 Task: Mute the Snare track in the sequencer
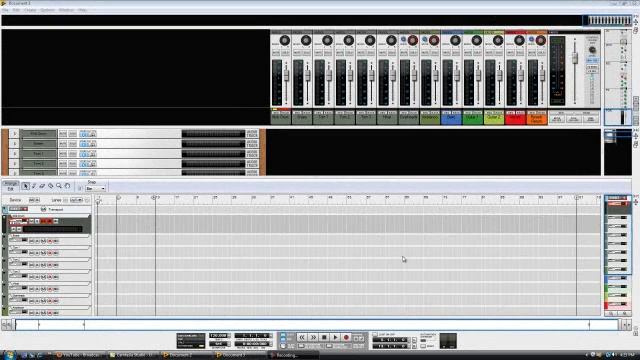point(31,241)
